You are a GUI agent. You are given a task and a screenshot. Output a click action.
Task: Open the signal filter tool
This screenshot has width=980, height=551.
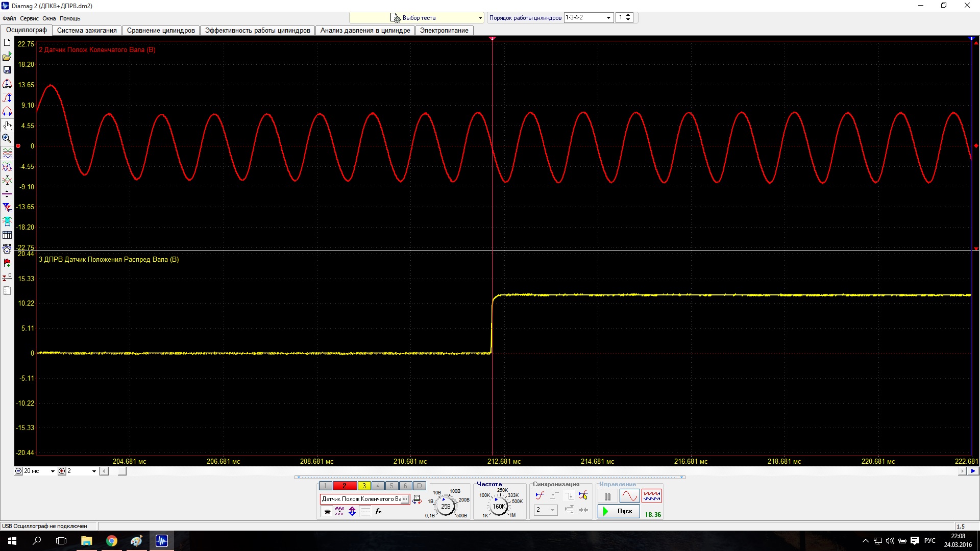[7, 208]
